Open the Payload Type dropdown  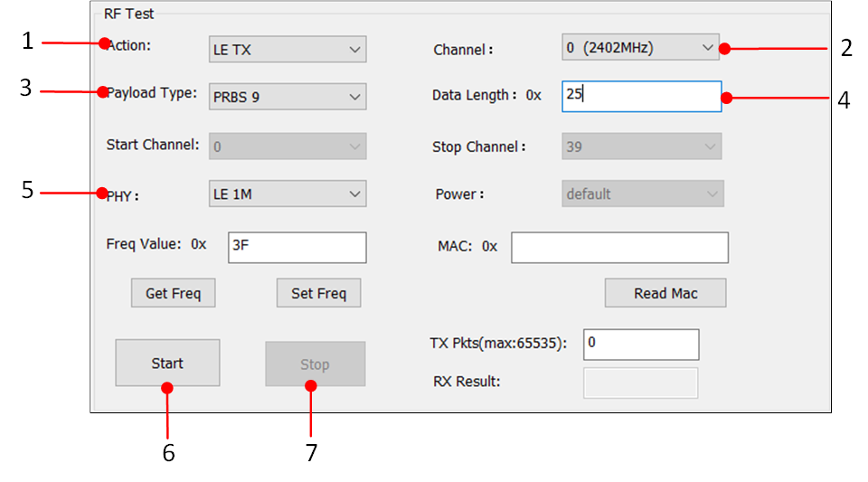click(x=287, y=97)
